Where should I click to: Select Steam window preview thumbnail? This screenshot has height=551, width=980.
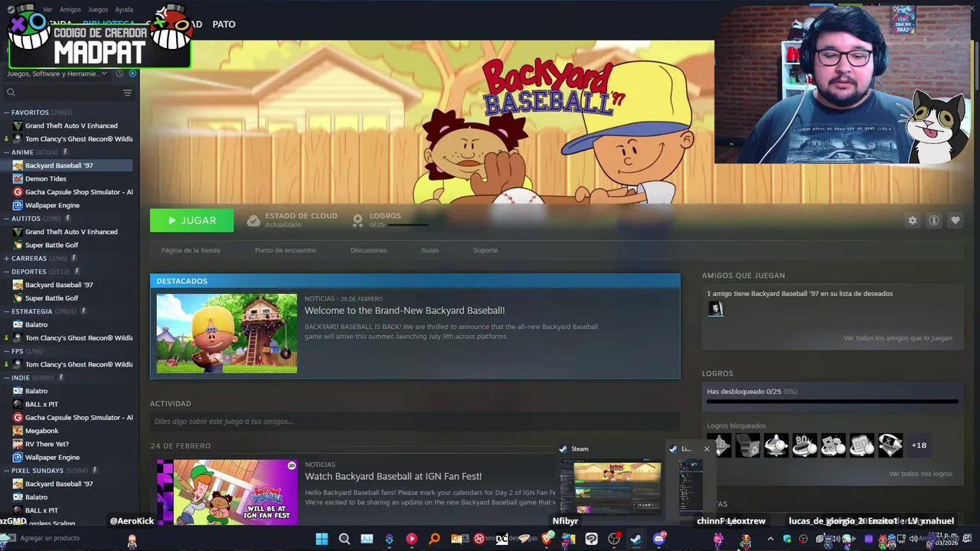pyautogui.click(x=610, y=487)
